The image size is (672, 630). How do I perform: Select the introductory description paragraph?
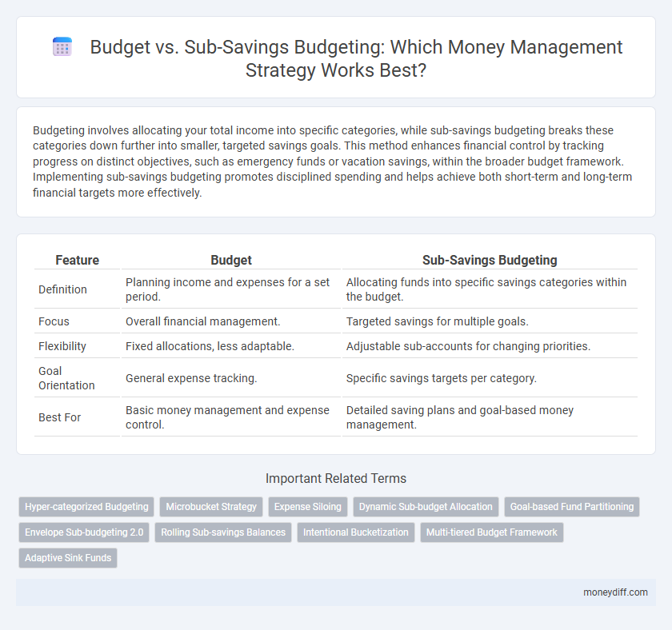click(336, 161)
